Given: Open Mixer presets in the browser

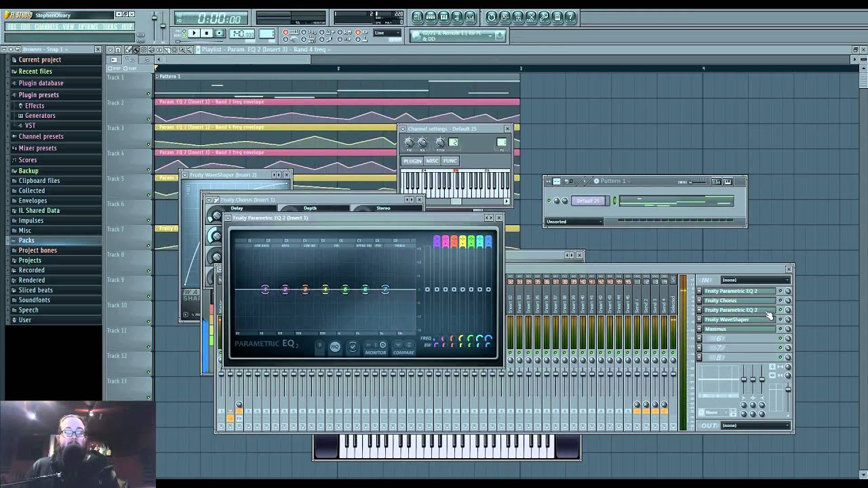Looking at the screenshot, I should point(37,148).
